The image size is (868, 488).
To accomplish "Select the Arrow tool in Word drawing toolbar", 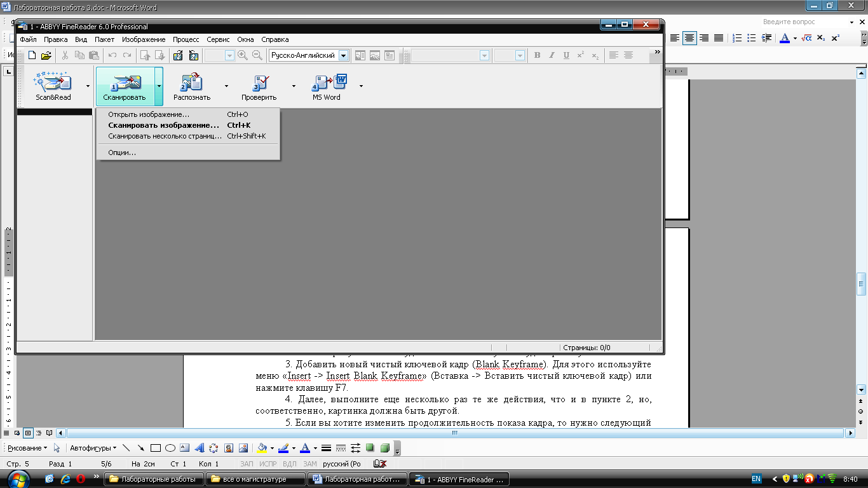I will 140,448.
